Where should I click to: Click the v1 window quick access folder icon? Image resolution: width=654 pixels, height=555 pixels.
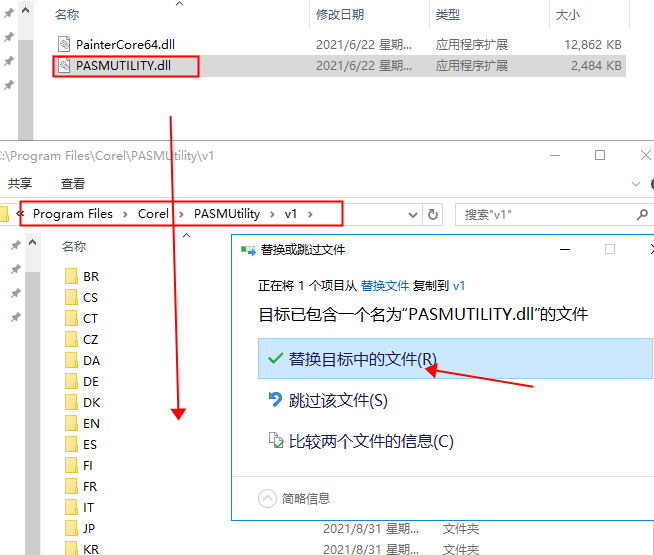tap(4, 214)
